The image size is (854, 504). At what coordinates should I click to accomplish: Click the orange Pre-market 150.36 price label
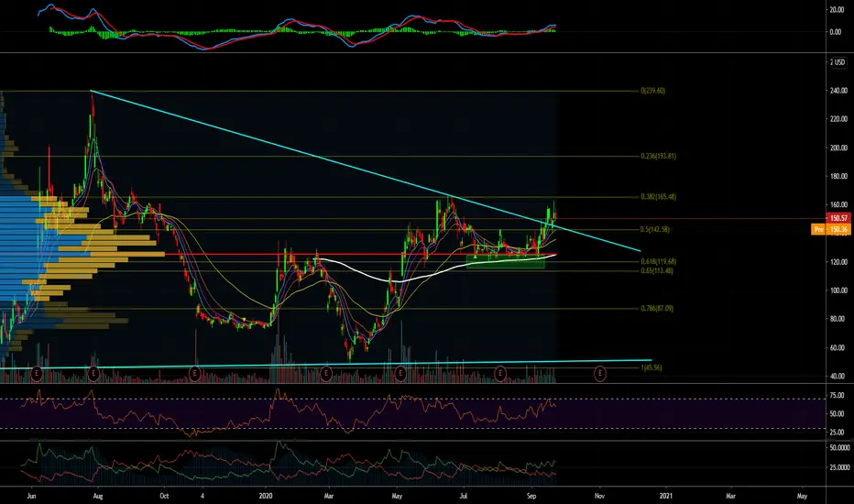click(830, 229)
